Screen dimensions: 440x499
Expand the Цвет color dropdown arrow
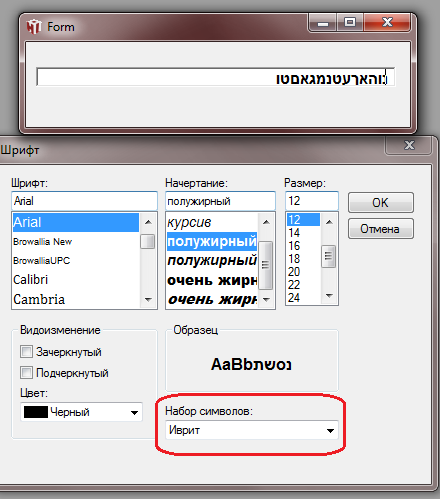[134, 413]
